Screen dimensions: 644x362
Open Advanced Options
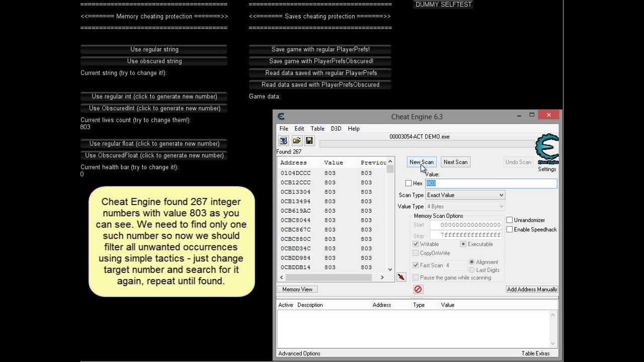click(x=299, y=353)
